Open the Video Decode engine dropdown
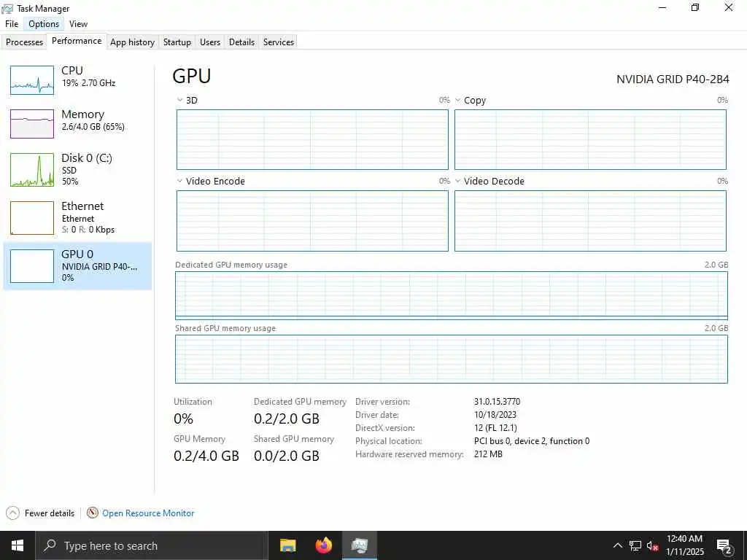Screen dimensions: 747x560 click(x=458, y=181)
